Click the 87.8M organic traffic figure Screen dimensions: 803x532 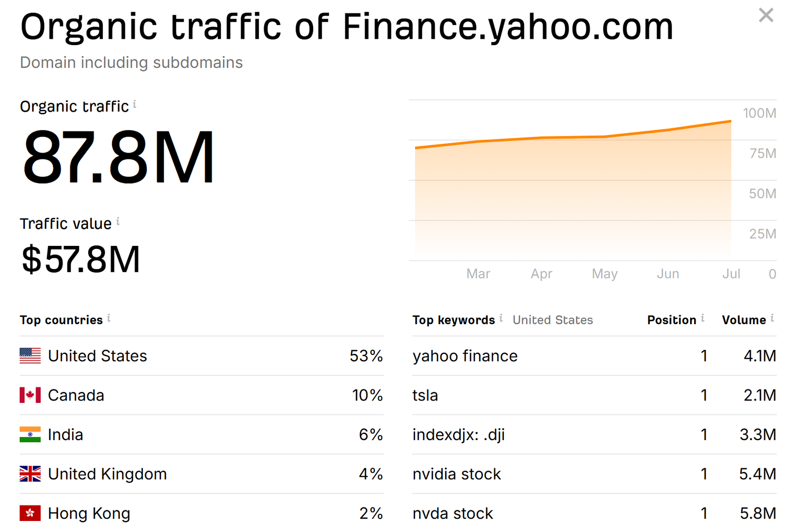[x=118, y=158]
